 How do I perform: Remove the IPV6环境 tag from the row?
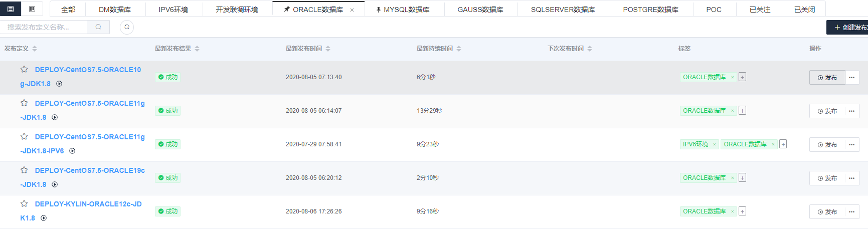click(x=715, y=144)
